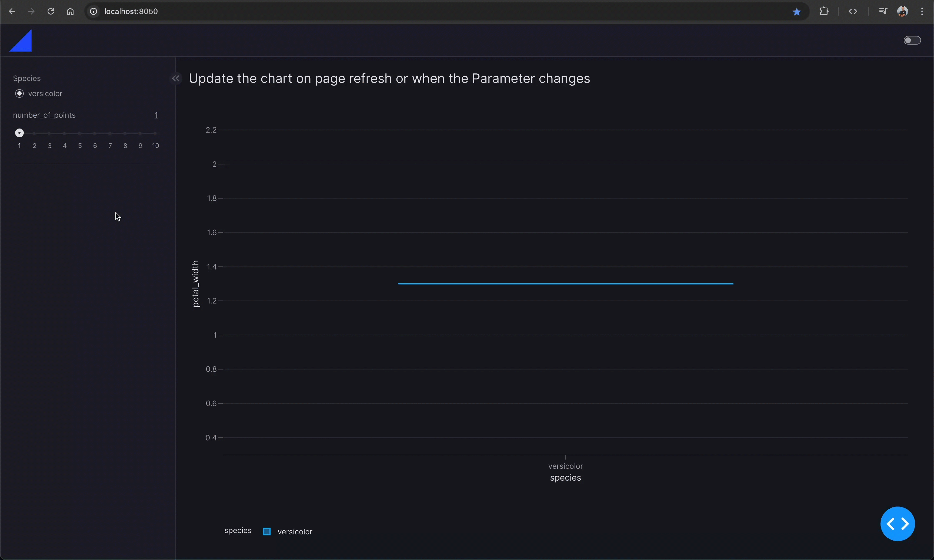Collapse the left sidebar with the double chevron
The width and height of the screenshot is (934, 560).
(176, 79)
